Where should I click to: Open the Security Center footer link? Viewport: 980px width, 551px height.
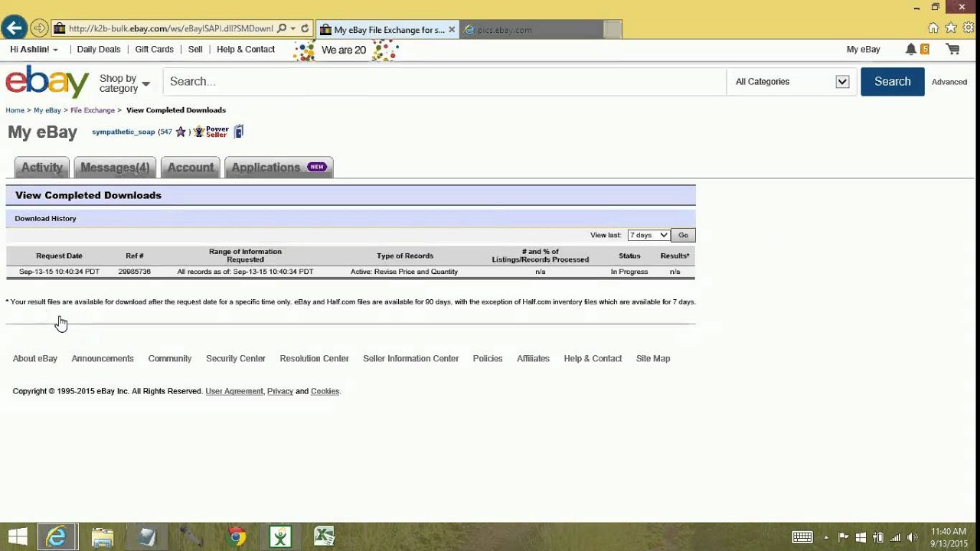coord(236,358)
